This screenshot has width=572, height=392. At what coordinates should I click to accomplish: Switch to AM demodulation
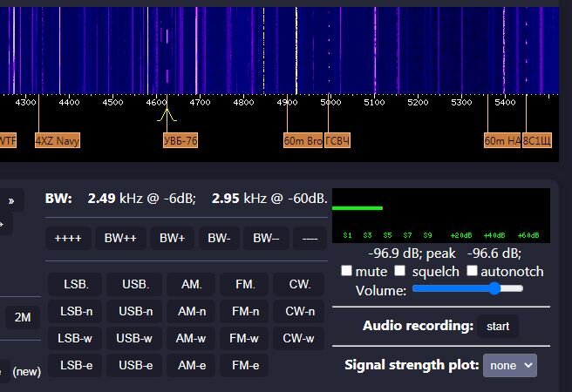[191, 284]
